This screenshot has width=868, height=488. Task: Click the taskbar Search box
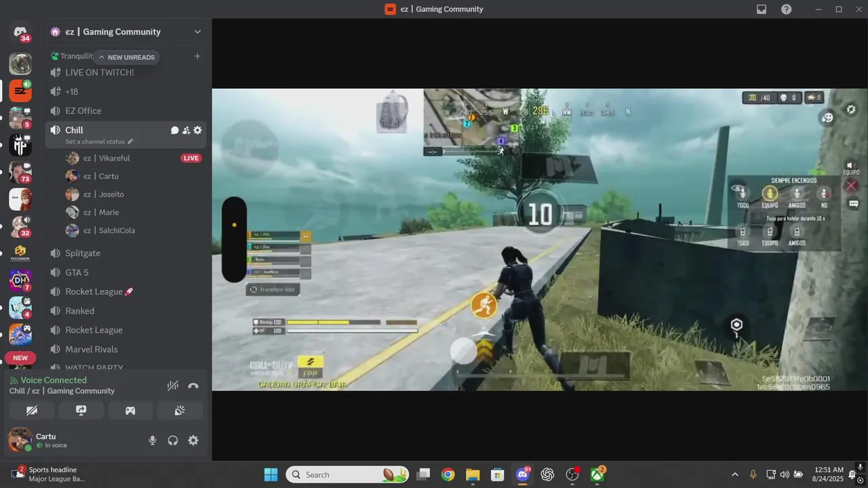348,474
